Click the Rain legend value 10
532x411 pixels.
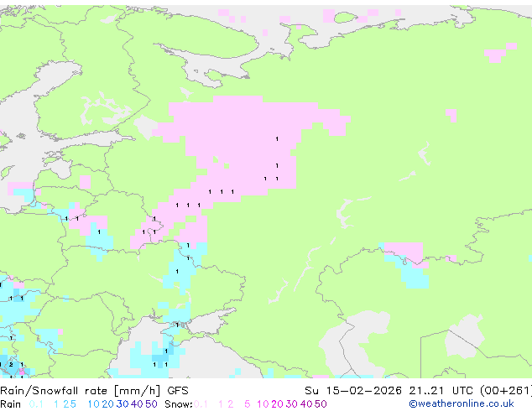tap(93, 404)
